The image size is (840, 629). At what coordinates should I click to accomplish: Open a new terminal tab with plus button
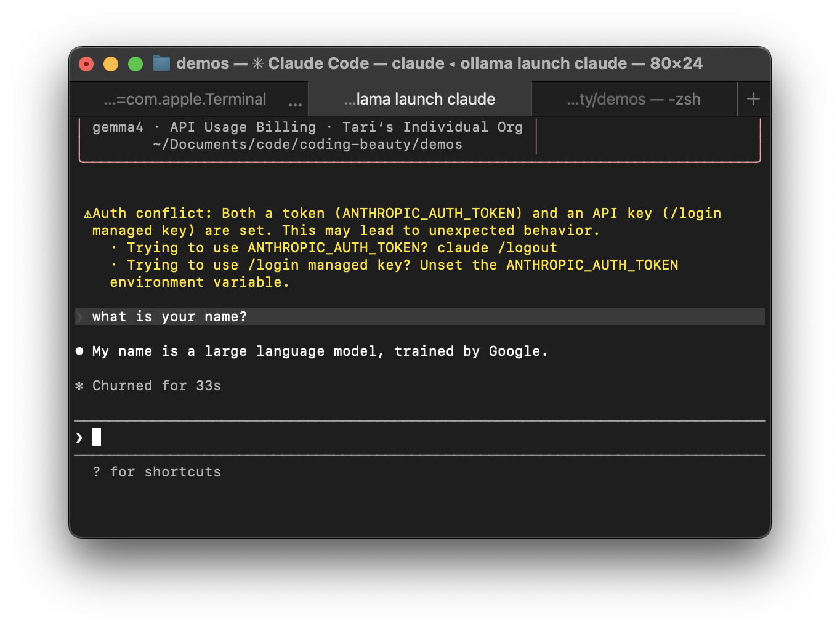coord(753,99)
